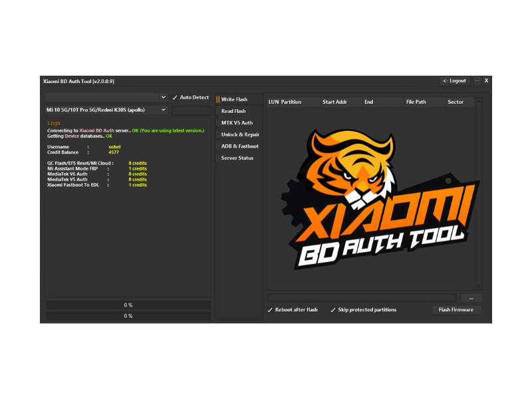
Task: Click the Sector column header
Action: point(460,102)
